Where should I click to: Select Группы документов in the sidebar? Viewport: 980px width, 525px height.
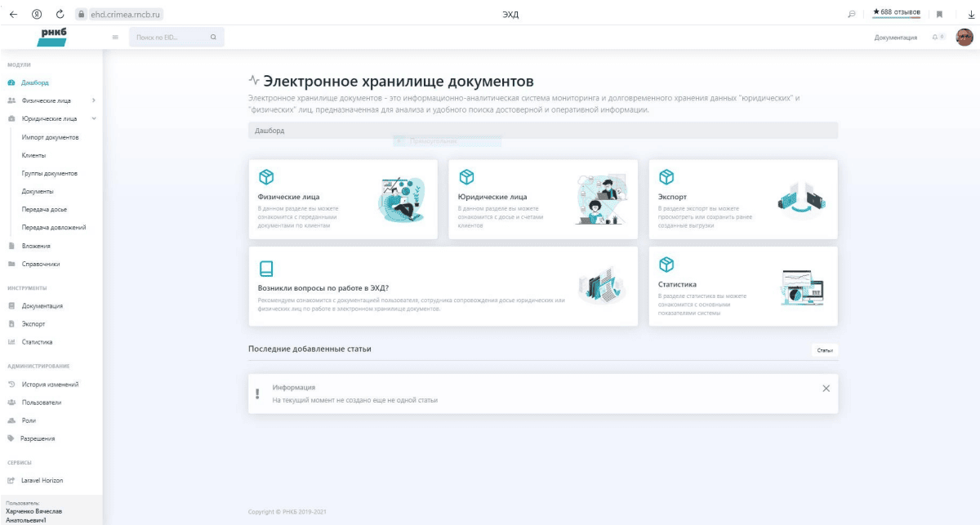click(x=49, y=173)
